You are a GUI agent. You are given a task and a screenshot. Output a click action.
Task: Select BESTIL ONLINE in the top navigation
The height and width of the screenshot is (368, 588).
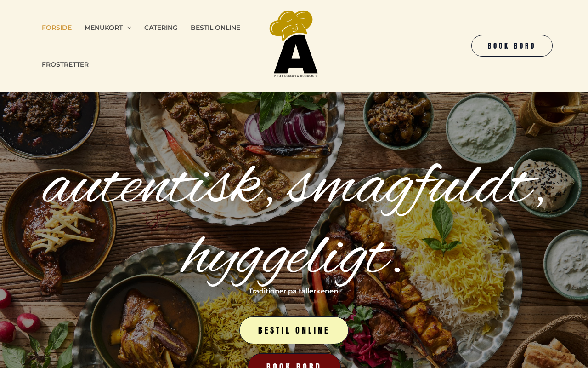click(215, 28)
